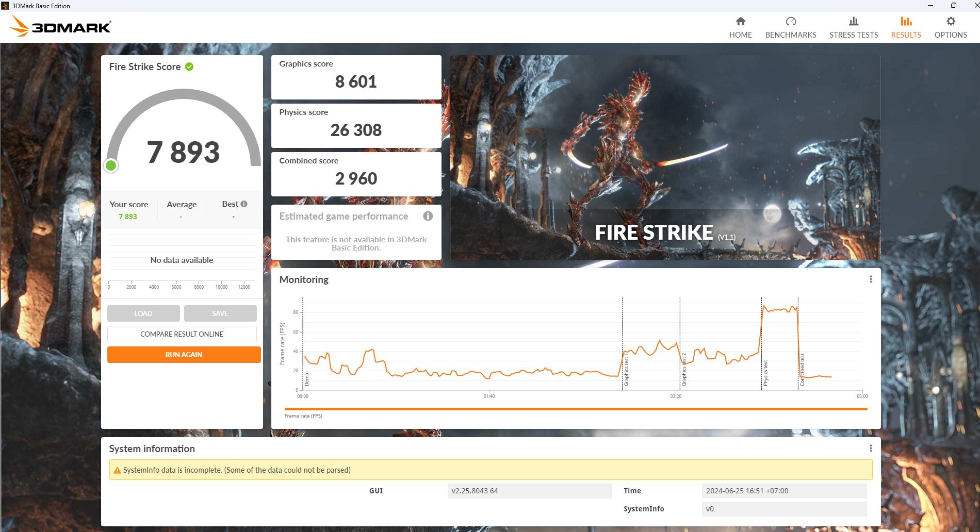This screenshot has width=980, height=532.
Task: Open the Home tab
Action: 740,28
